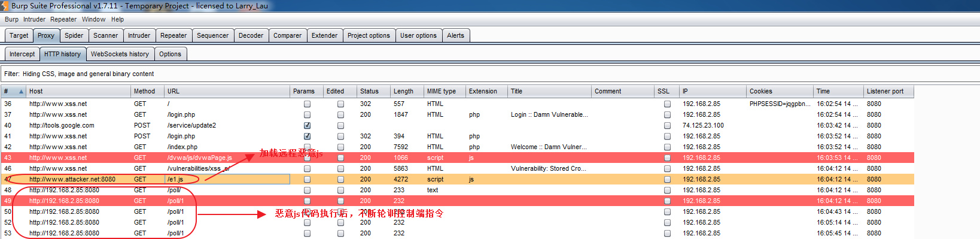
Task: Open the Project options tab
Action: [369, 35]
